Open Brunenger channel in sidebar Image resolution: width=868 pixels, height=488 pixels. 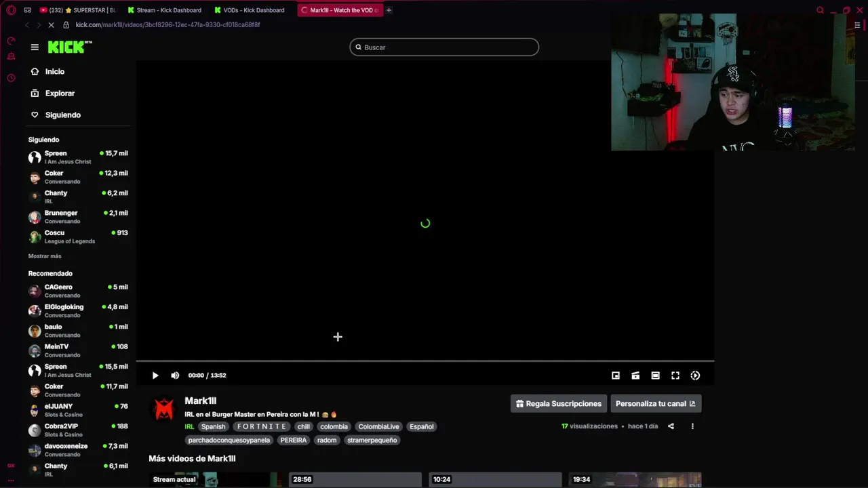pos(78,217)
